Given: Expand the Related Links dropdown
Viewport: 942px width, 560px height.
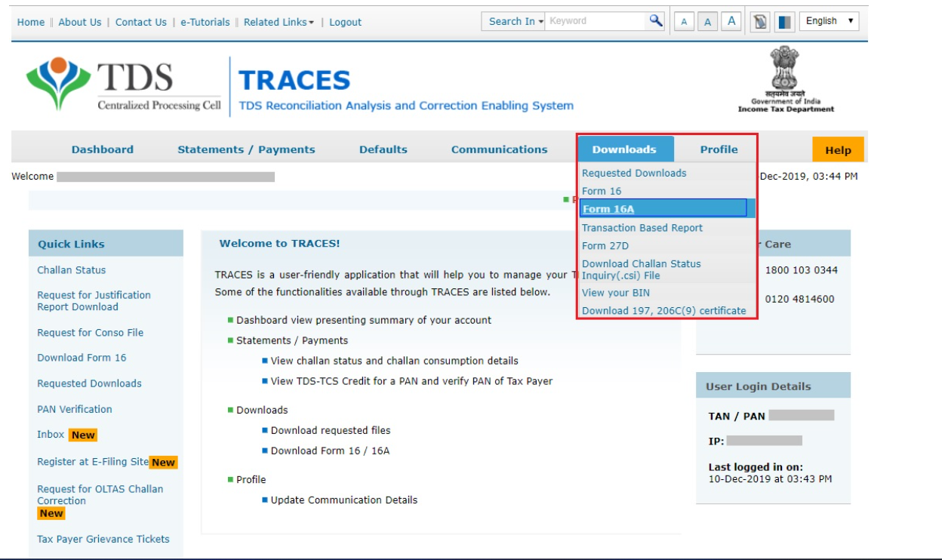Looking at the screenshot, I should tap(279, 22).
